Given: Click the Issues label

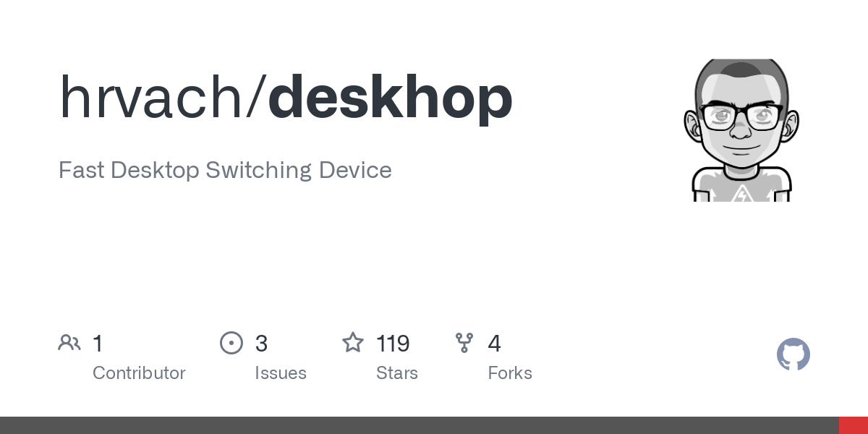Looking at the screenshot, I should [281, 373].
